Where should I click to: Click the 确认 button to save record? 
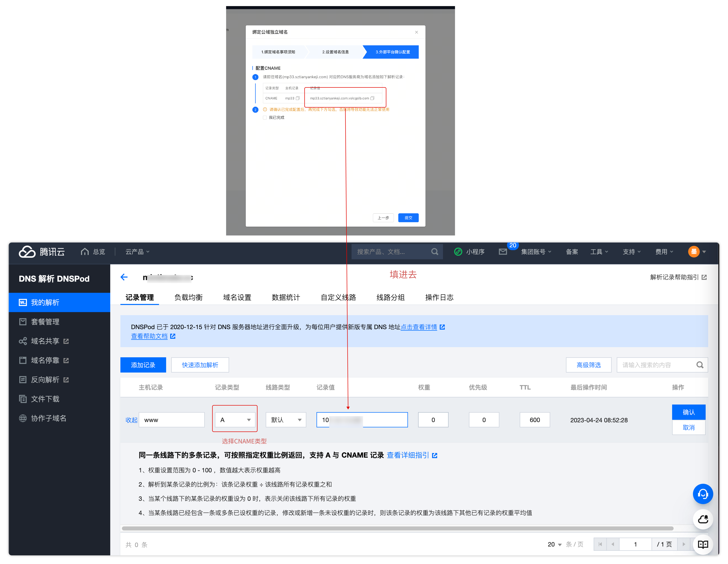pyautogui.click(x=688, y=412)
